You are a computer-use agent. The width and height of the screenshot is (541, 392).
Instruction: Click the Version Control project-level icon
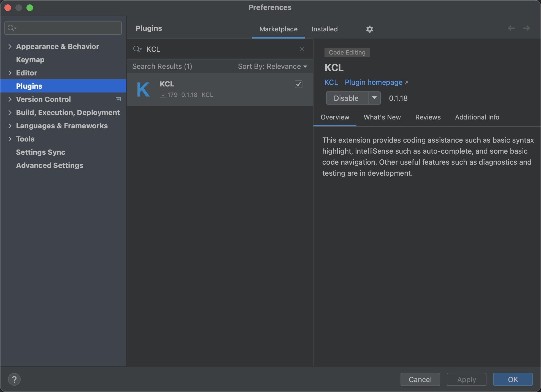(x=118, y=99)
